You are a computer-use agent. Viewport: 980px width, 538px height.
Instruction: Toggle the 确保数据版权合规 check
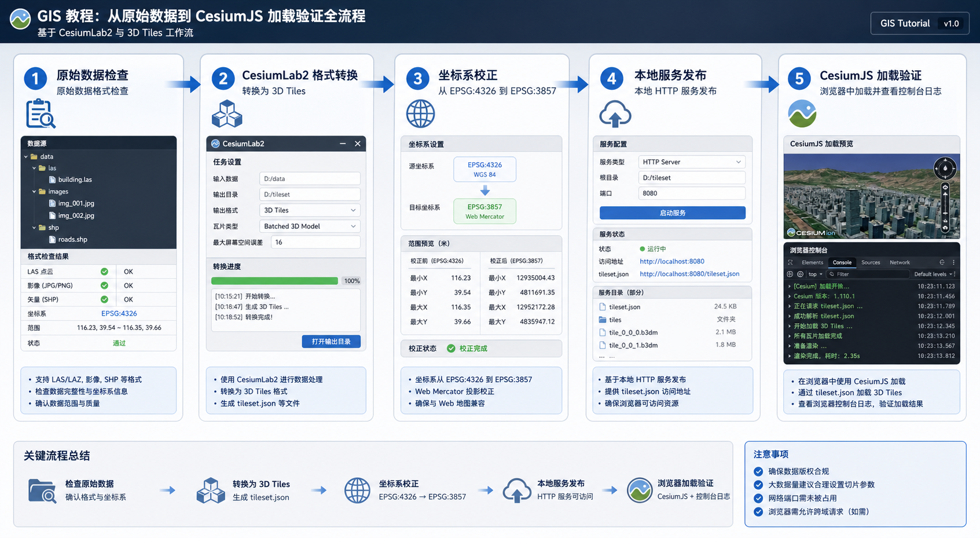click(758, 471)
